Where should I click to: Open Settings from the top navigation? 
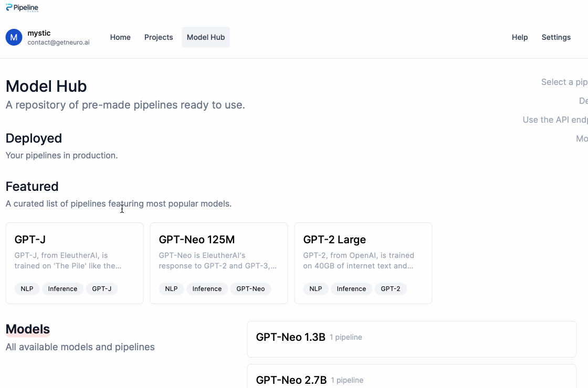[556, 37]
